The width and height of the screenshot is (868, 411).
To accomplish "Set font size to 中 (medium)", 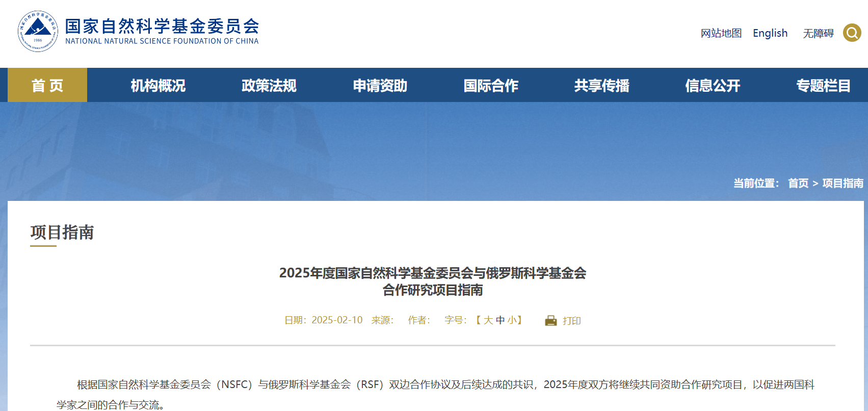I will coord(500,320).
